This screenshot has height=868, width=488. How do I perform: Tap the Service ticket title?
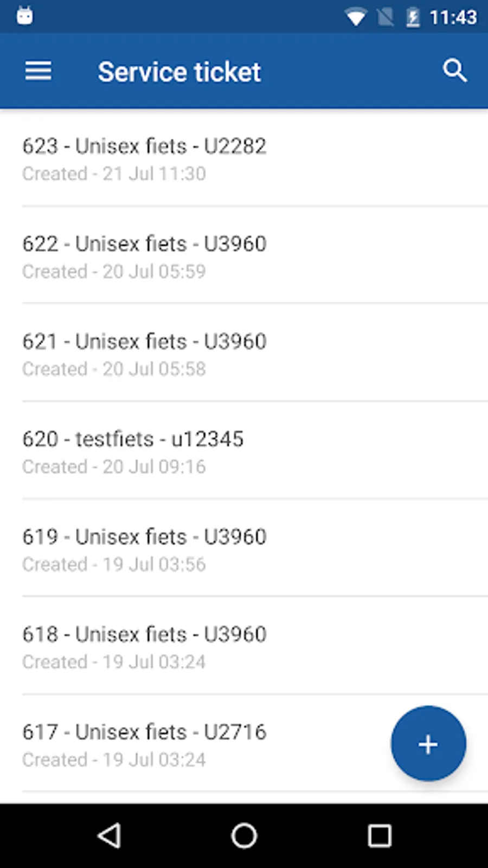pos(179,72)
